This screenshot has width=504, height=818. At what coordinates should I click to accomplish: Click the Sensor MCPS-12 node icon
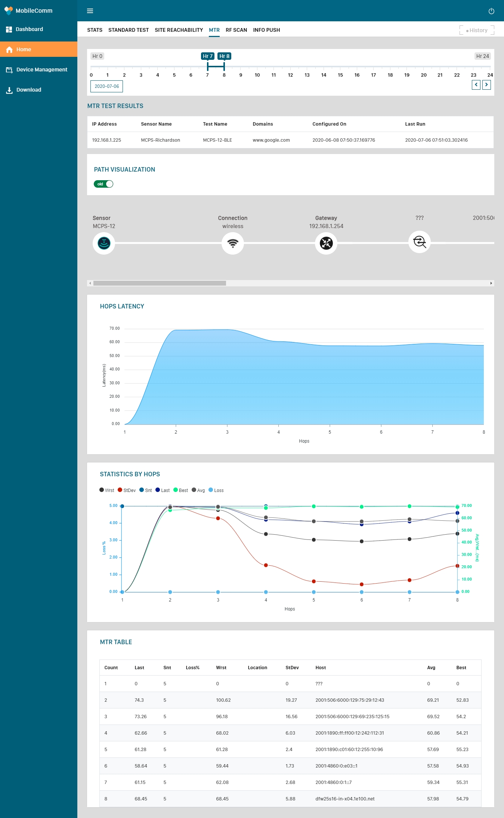click(x=104, y=243)
